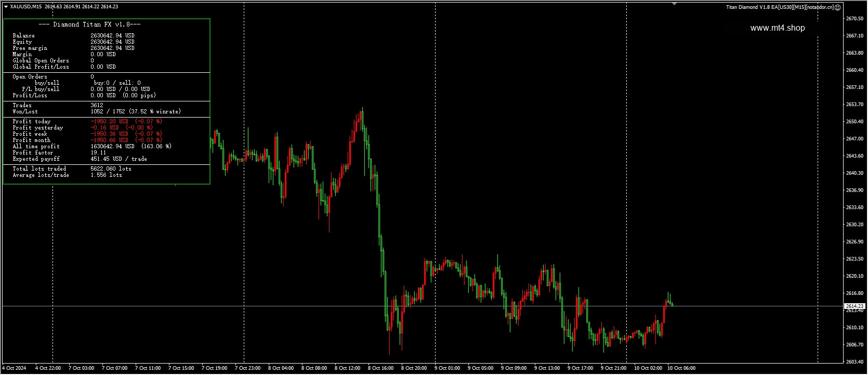Screen dimensions: 868x375
Task: Click the 2603.40 price axis label
Action: point(854,362)
